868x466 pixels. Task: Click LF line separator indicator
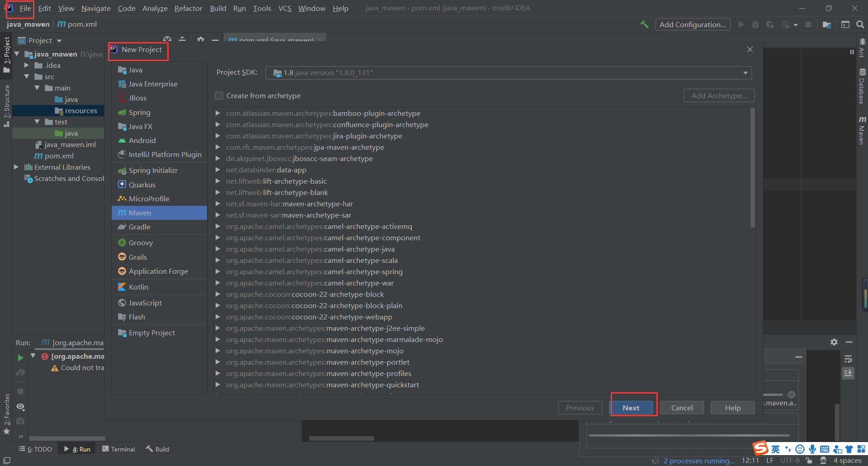pyautogui.click(x=769, y=461)
